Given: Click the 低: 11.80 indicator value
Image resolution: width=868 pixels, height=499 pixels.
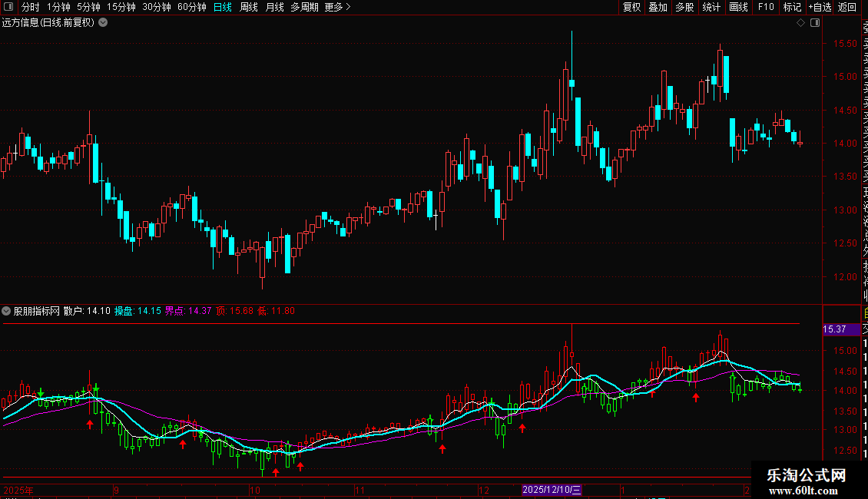Looking at the screenshot, I should click(x=277, y=311).
